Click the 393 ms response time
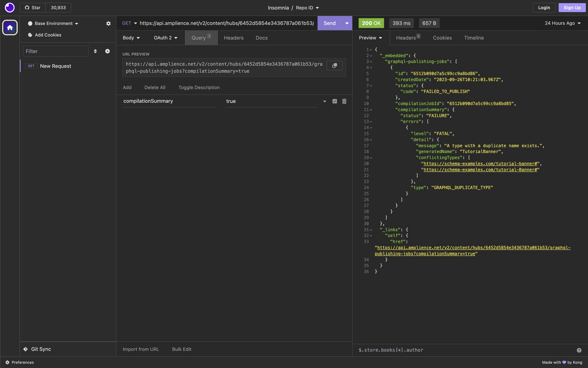The image size is (588, 368). [x=401, y=23]
